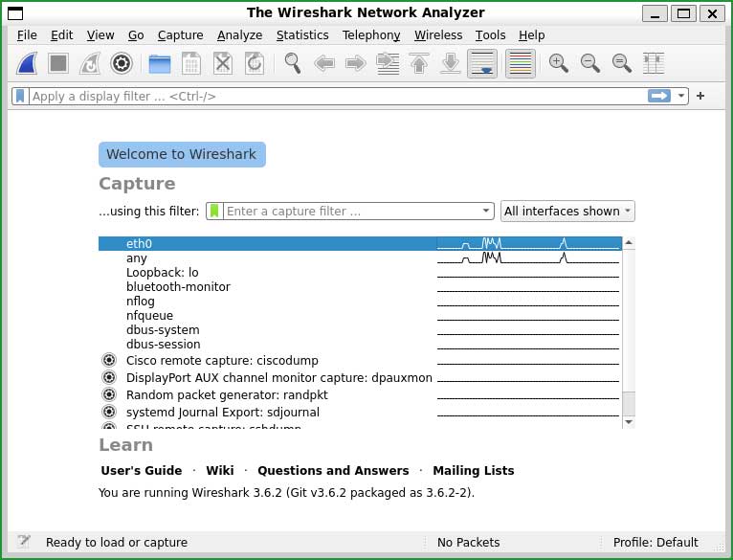Open the Edit menu
This screenshot has height=560, width=733.
[x=61, y=35]
